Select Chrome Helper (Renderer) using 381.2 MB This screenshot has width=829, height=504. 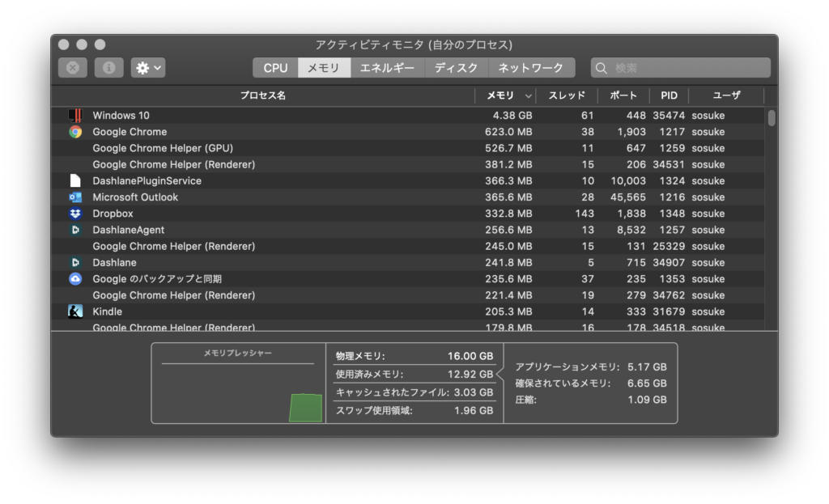click(x=408, y=164)
